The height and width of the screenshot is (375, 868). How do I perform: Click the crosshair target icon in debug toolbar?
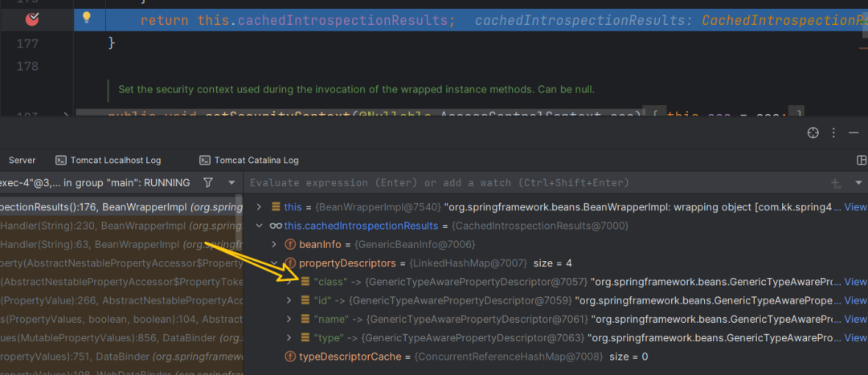coord(813,132)
